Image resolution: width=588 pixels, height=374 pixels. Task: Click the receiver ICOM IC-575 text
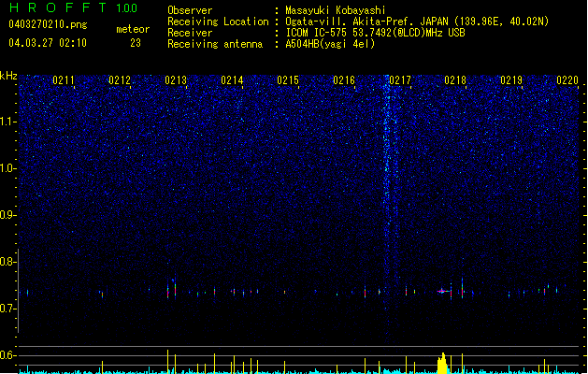[375, 33]
